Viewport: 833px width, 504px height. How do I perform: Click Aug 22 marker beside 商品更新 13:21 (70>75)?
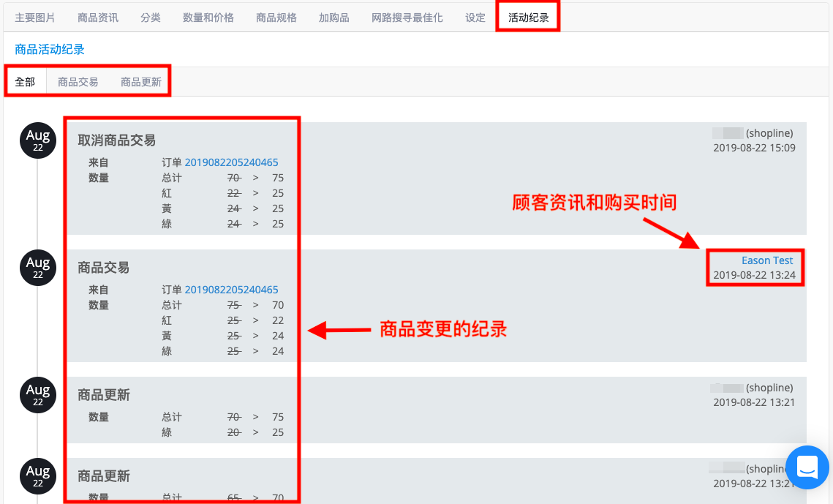pos(38,395)
